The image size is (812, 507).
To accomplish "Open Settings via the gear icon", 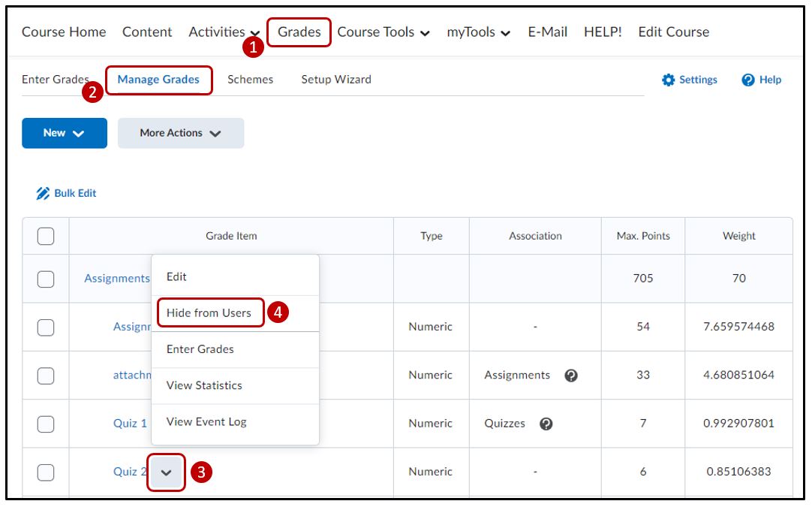I will click(668, 80).
